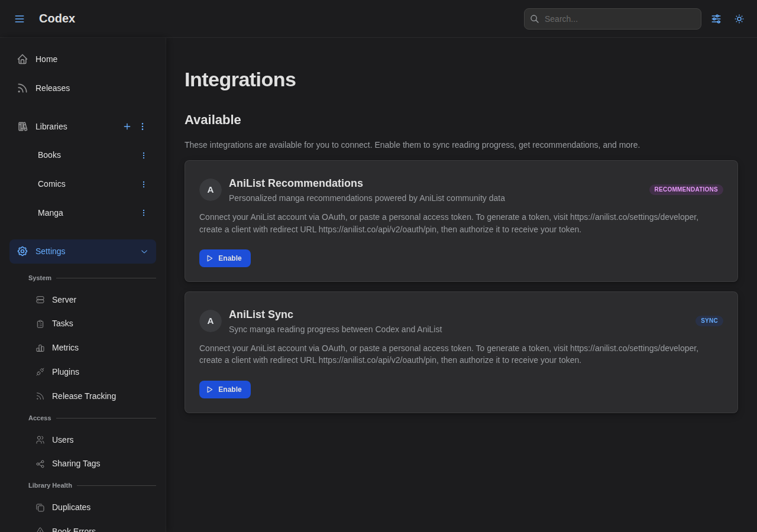The image size is (757, 532).
Task: Click the Integrations page heading
Action: 240,80
